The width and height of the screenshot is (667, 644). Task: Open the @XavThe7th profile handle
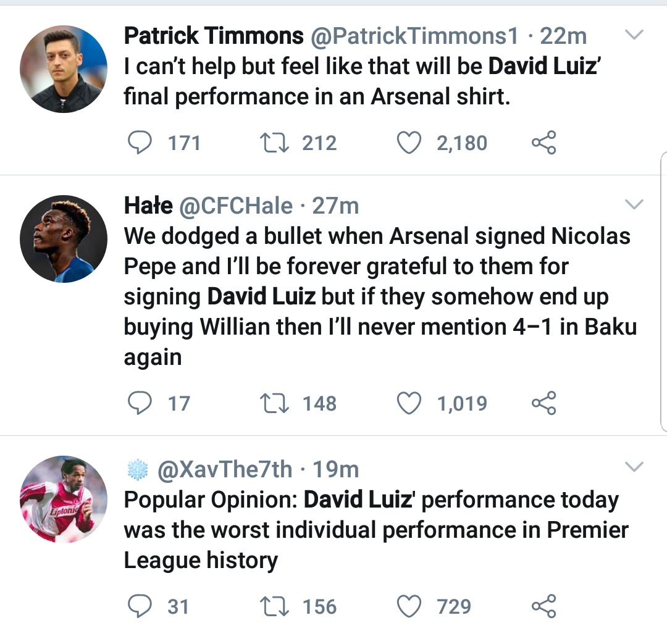tap(225, 470)
